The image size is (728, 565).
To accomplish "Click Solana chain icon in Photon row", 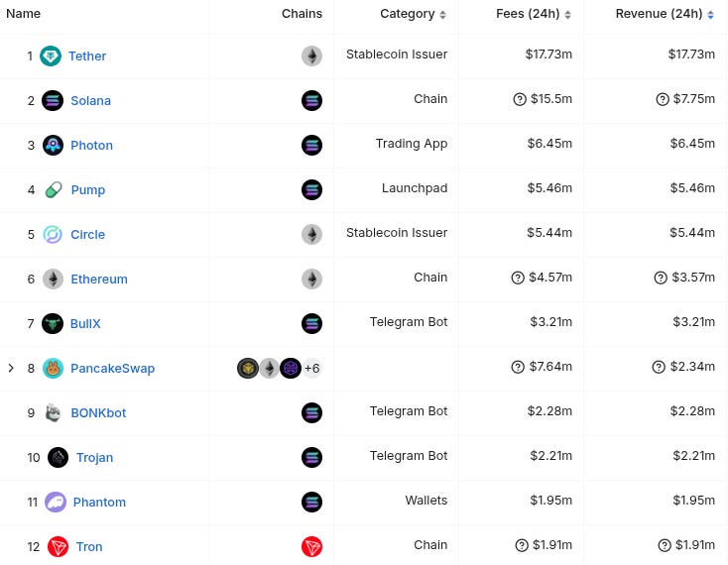I will [x=312, y=145].
